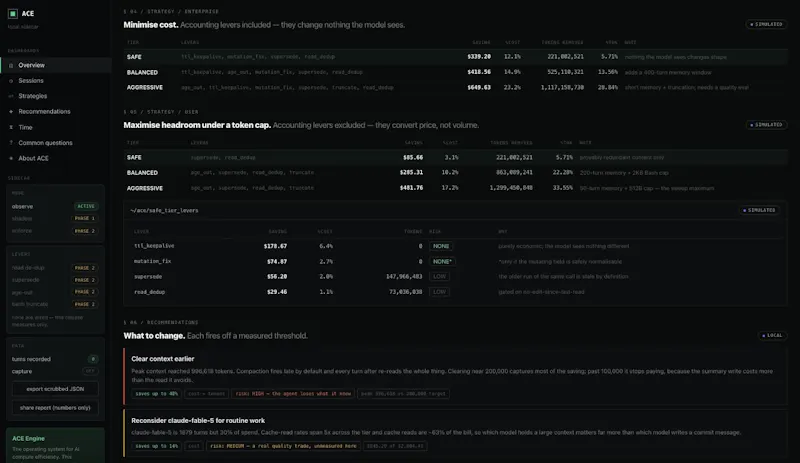Click the LOW risk badge for supersede
Image resolution: width=800 pixels, height=463 pixels.
(x=439, y=277)
